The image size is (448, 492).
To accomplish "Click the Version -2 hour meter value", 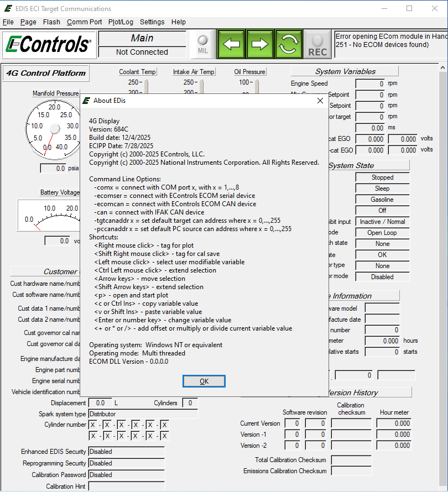I will [394, 446].
